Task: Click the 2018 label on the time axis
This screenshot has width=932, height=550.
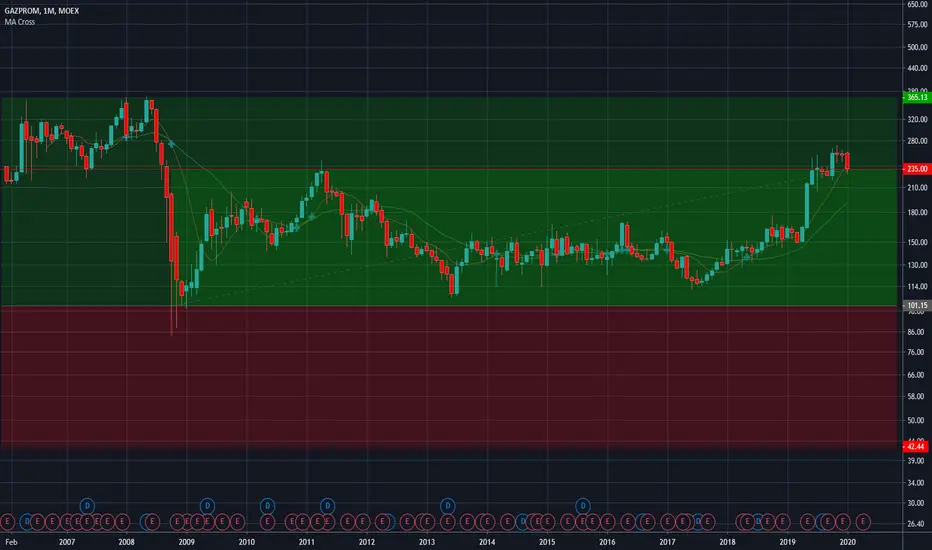Action: 727,542
